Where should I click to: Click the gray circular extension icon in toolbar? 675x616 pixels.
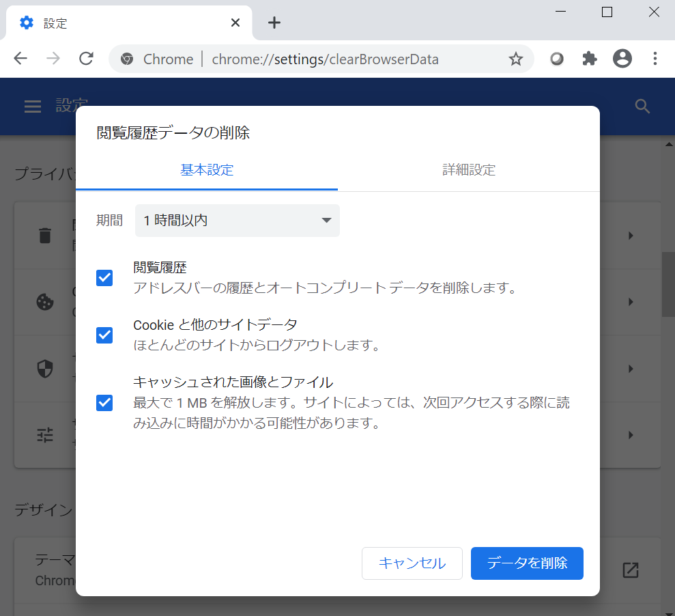tap(557, 59)
